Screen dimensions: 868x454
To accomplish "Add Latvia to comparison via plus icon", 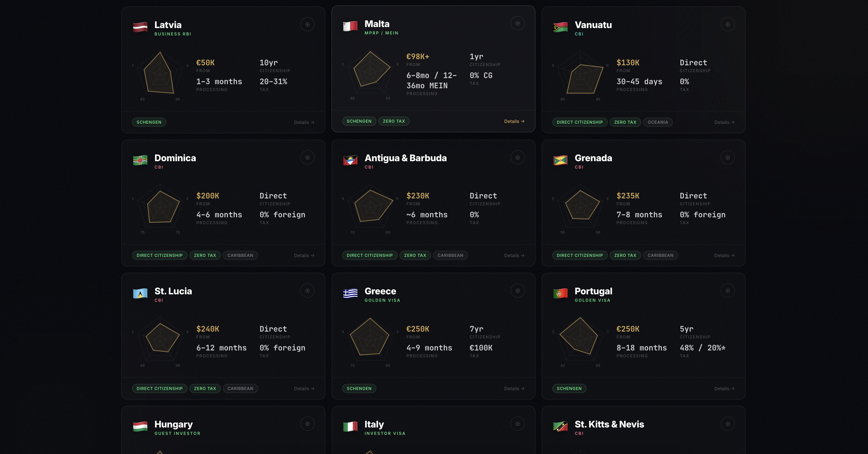I will pos(307,24).
